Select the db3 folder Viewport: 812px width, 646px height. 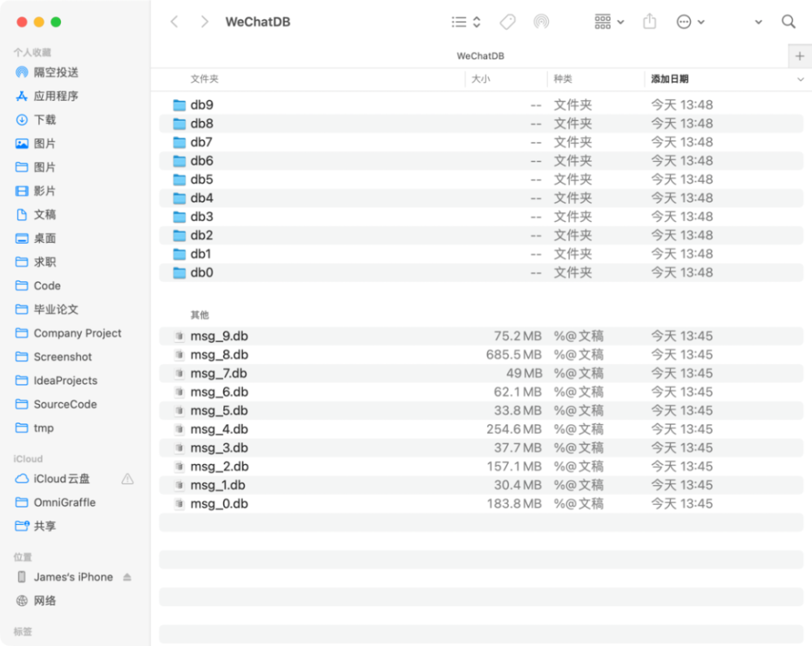[x=481, y=216]
